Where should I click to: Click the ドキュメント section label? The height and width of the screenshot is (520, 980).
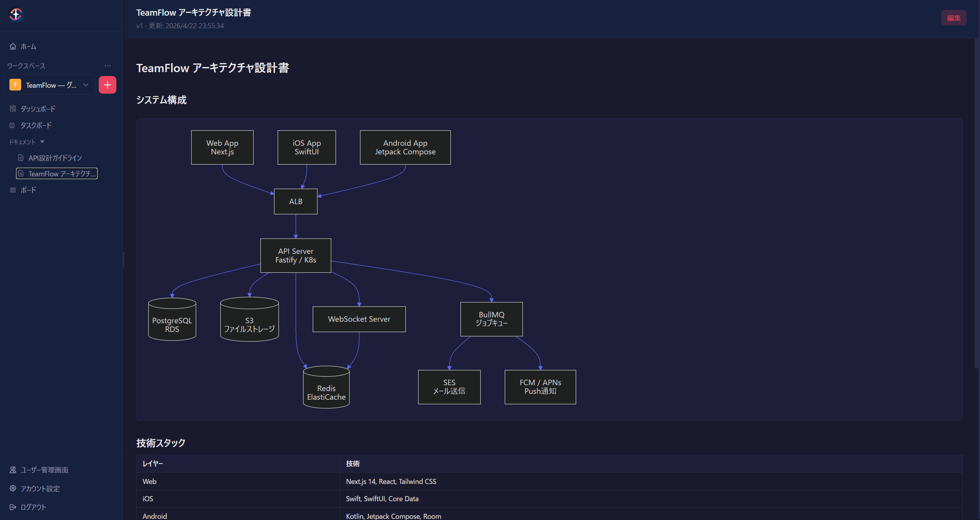[x=22, y=142]
